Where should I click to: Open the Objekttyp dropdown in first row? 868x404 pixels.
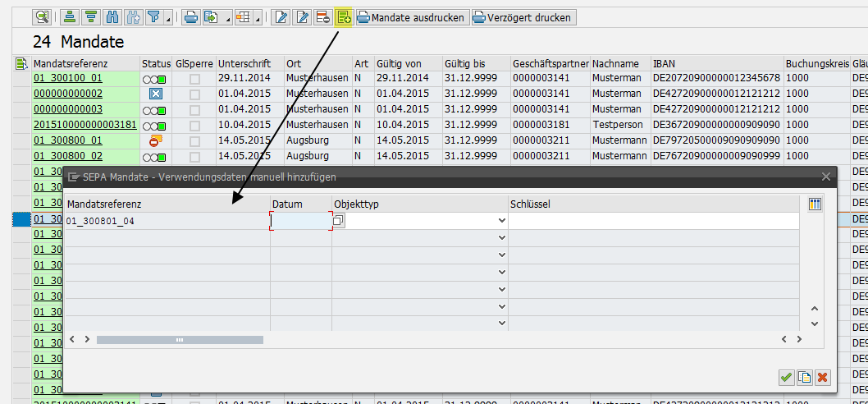tap(501, 221)
